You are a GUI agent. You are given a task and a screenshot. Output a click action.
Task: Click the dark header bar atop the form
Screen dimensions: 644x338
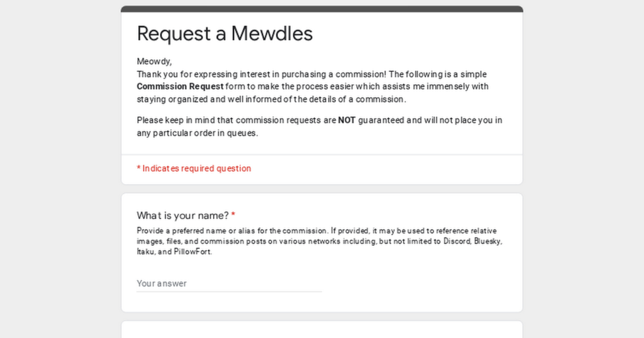point(322,9)
